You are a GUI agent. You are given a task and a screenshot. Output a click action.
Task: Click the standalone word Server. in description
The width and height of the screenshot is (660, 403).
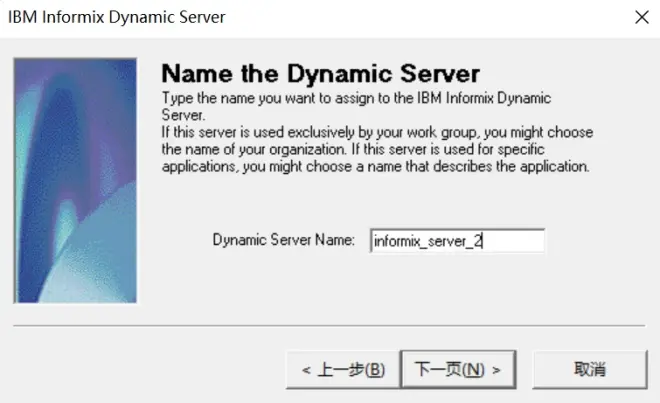[183, 115]
